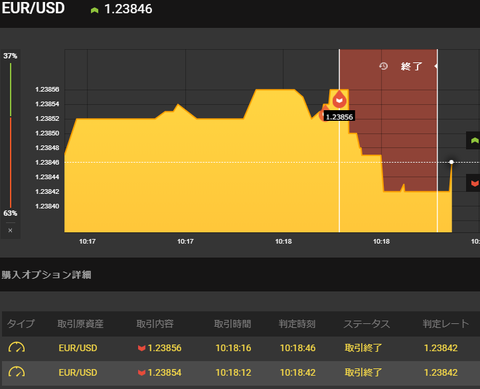Click the large red trade marker at chart peak
This screenshot has width=480, height=389.
click(x=339, y=99)
